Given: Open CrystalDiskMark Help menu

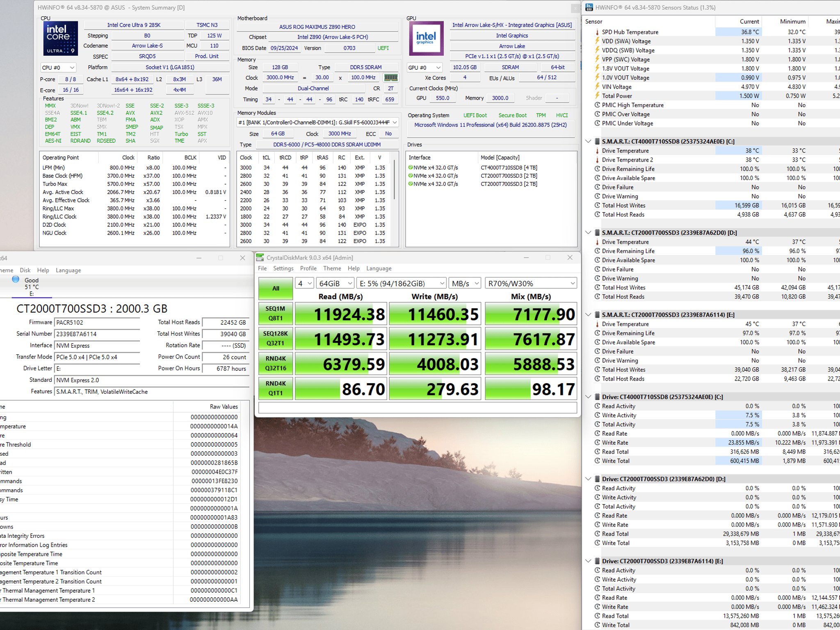Looking at the screenshot, I should (354, 268).
